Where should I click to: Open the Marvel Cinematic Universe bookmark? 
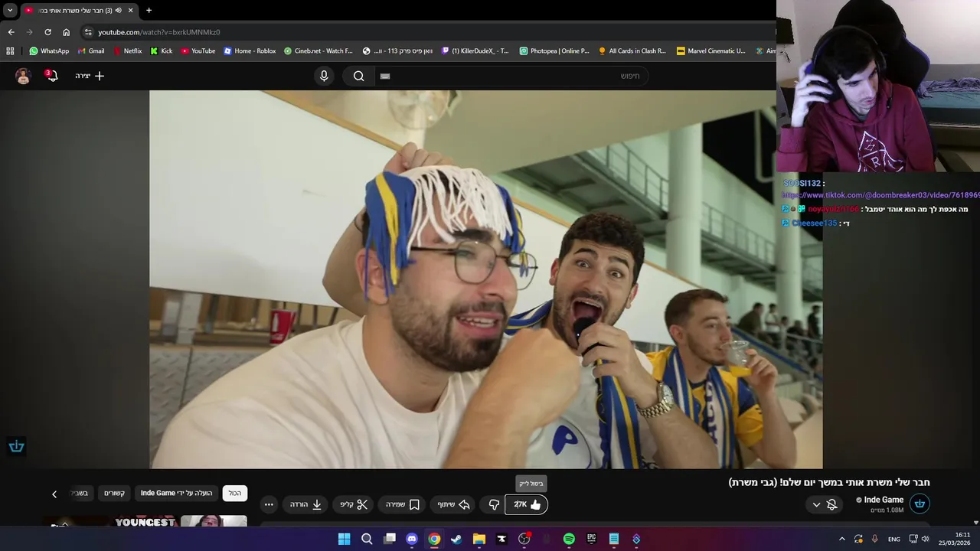[711, 51]
